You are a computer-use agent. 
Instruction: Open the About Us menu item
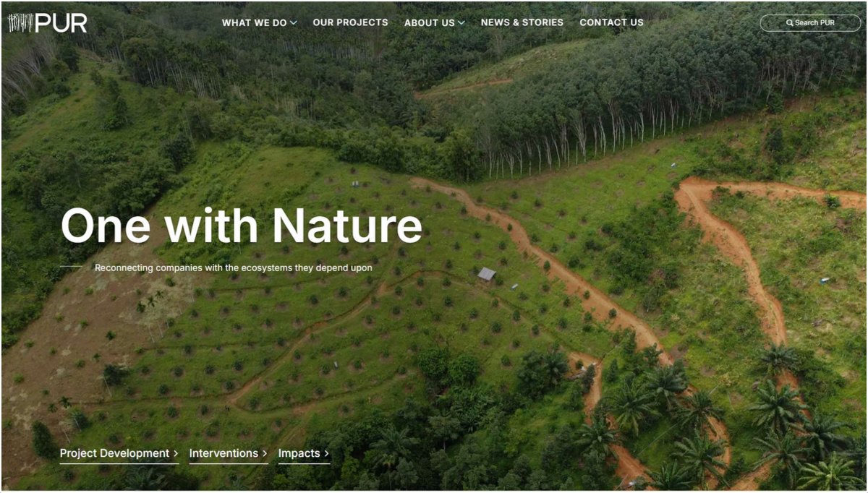(434, 23)
